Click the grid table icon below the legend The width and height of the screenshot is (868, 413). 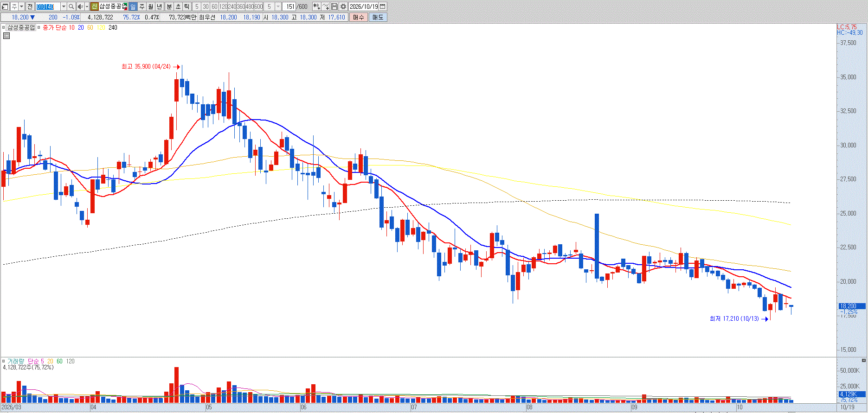pos(6,35)
